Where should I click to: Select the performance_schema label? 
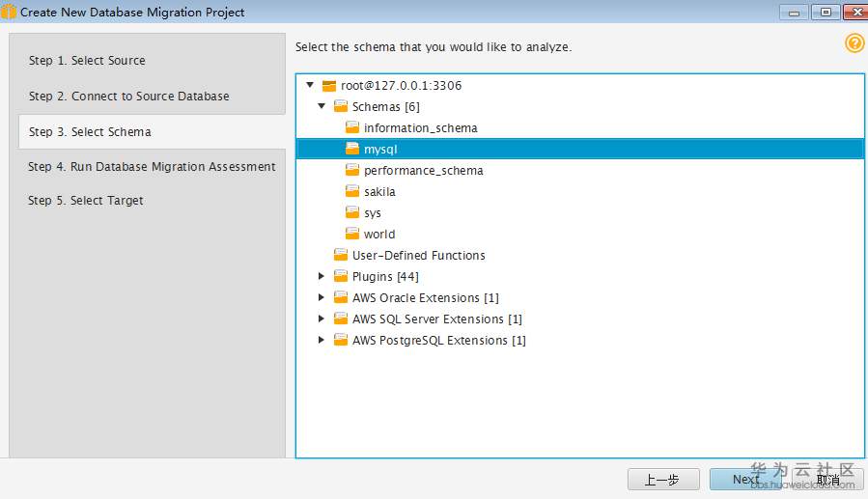pos(424,171)
